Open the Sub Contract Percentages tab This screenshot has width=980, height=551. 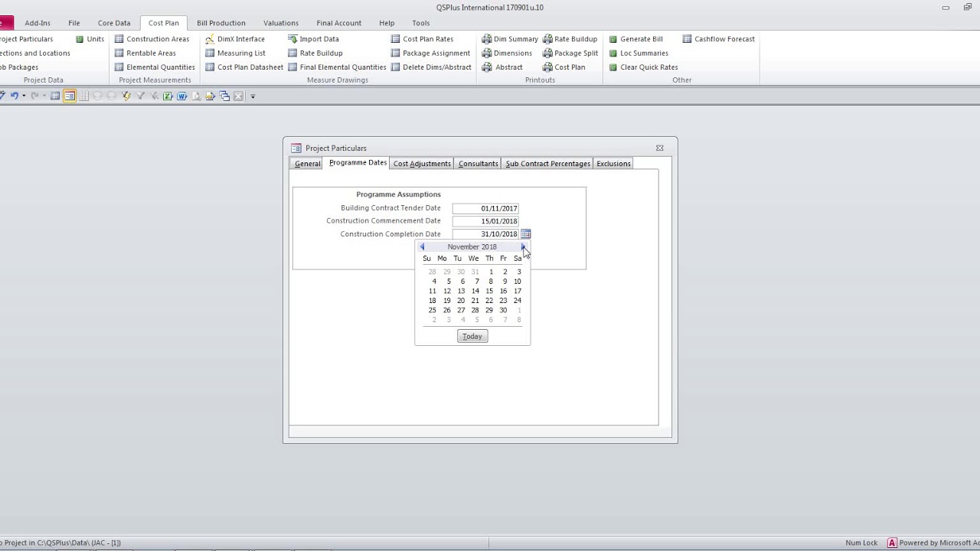coord(548,164)
